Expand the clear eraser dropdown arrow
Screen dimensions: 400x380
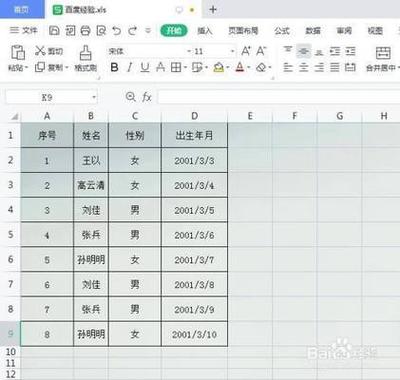click(270, 68)
